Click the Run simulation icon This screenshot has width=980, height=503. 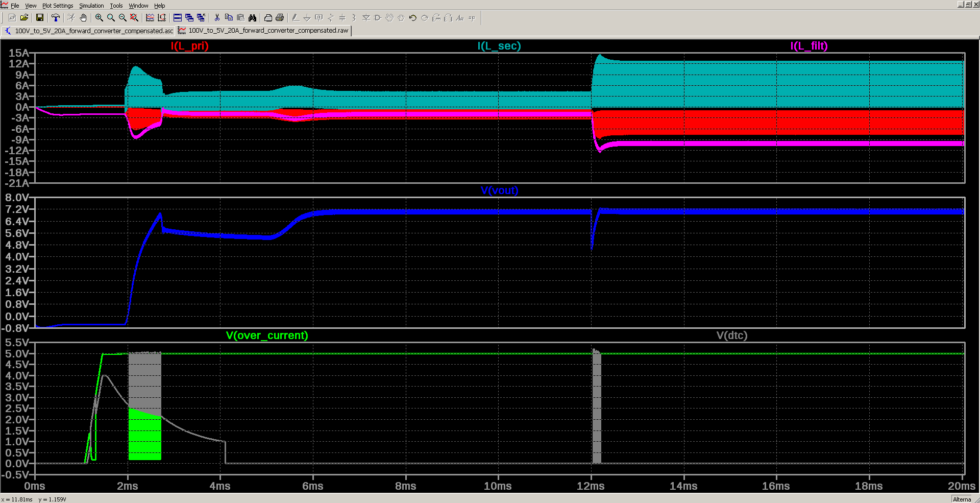coord(71,18)
